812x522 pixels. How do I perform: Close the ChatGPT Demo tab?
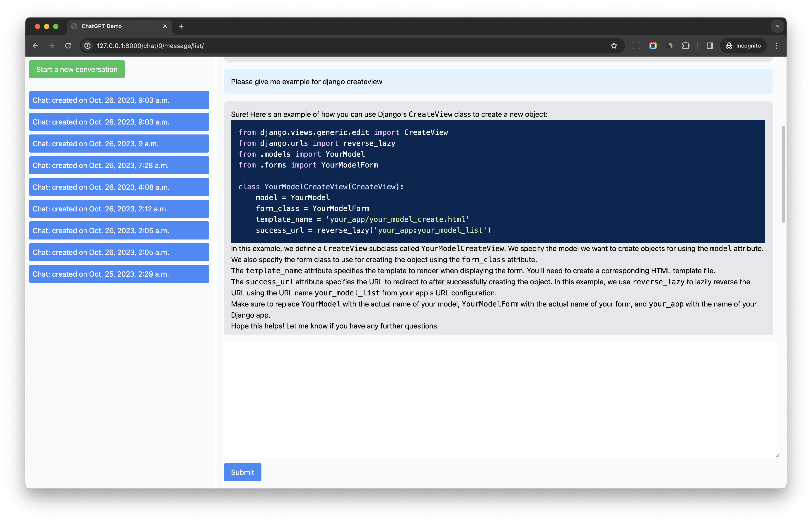pyautogui.click(x=165, y=26)
